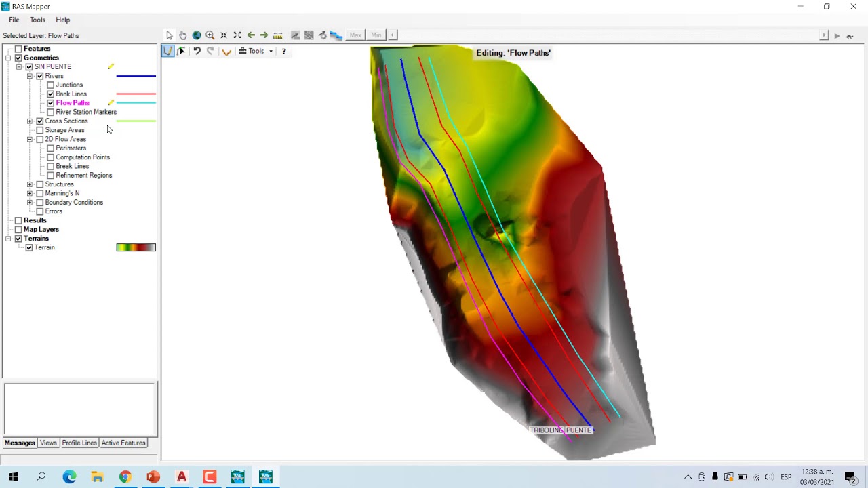Click the globe full-extent icon
This screenshot has height=488, width=868.
click(197, 35)
